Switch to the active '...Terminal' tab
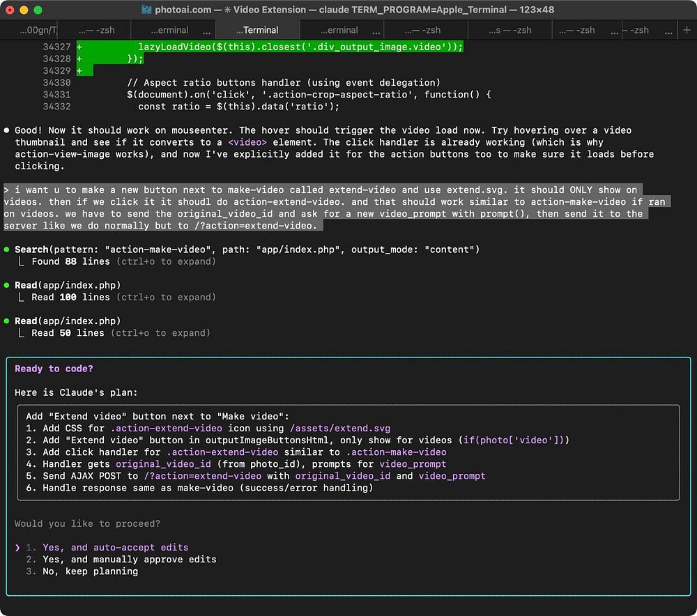Screen dimensions: 697x616 click(x=257, y=30)
